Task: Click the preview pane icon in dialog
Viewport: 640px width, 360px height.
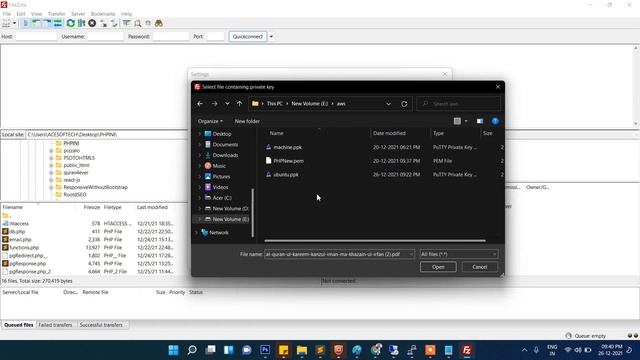Action: tap(480, 121)
